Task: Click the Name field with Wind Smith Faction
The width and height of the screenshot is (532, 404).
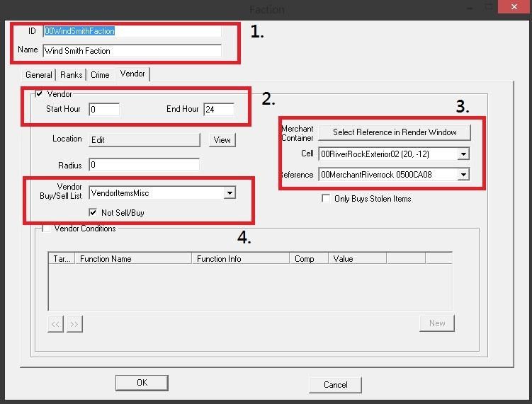Action: tap(132, 51)
